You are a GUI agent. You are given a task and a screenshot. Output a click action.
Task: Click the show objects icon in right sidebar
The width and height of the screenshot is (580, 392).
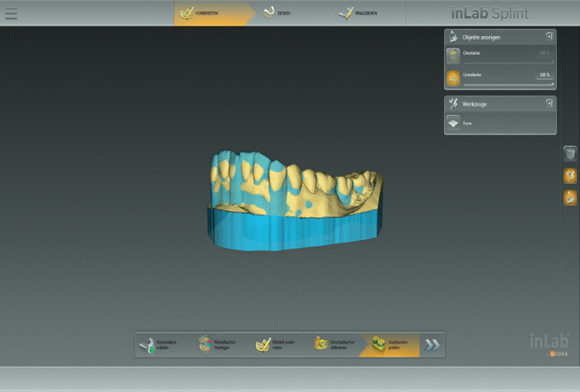pos(570,198)
